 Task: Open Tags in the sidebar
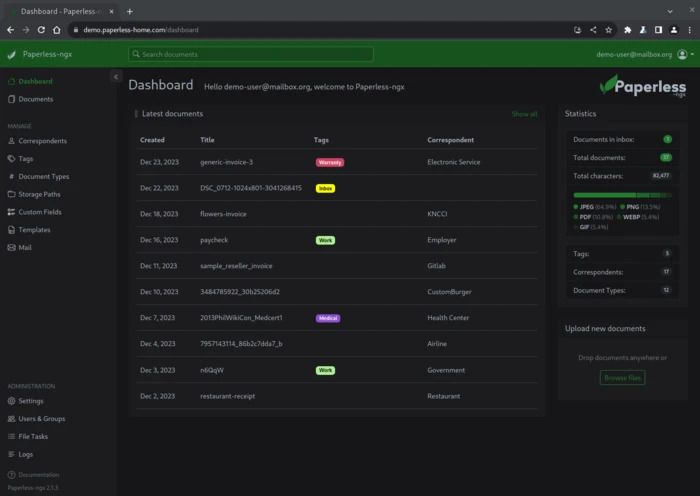pos(21,158)
